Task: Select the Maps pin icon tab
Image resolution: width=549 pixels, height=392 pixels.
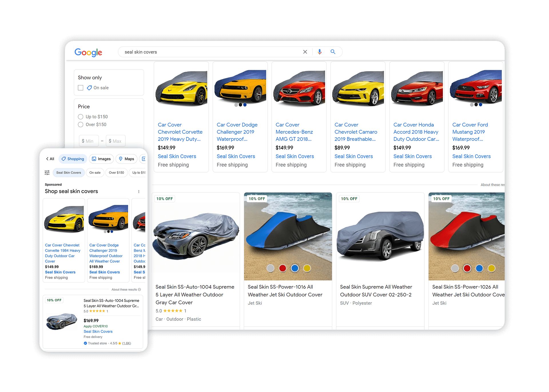Action: point(121,159)
